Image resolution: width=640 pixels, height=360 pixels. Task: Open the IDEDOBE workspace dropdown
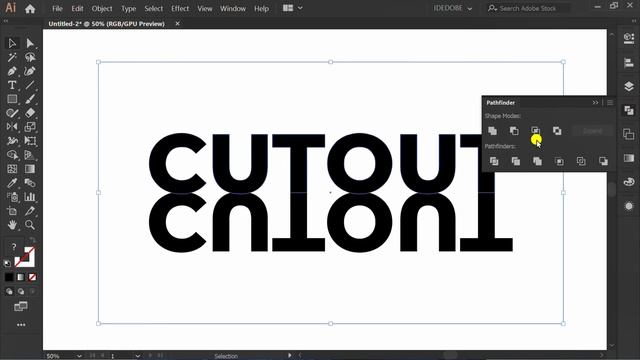tap(453, 8)
